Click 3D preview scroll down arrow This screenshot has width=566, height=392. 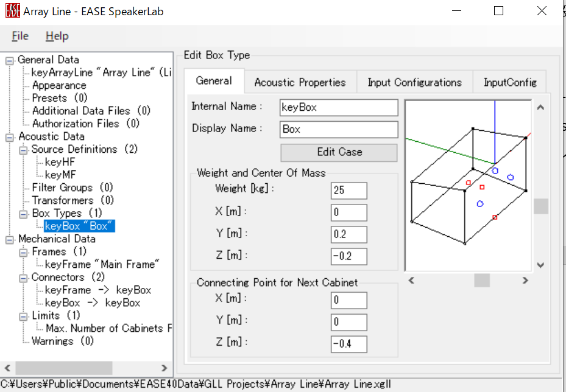coord(540,265)
